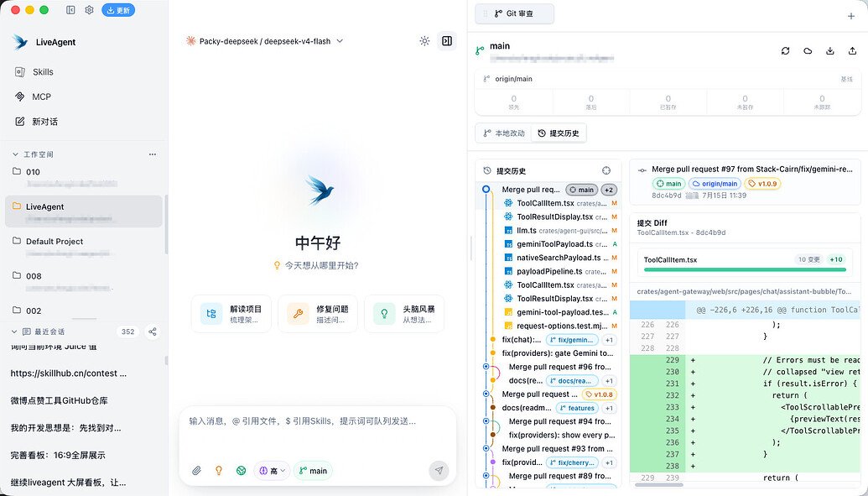This screenshot has width=868, height=496.
Task: Click the fix/cherry branch badge
Action: [573, 462]
